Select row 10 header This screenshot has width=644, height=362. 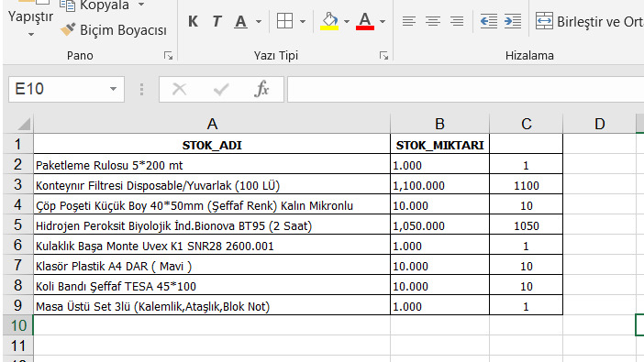(18, 325)
